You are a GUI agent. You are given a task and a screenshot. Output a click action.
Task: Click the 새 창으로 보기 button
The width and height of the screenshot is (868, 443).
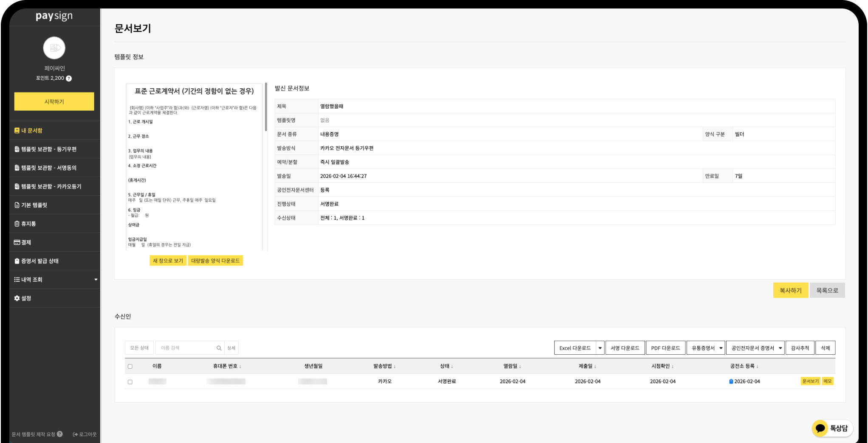coord(168,261)
